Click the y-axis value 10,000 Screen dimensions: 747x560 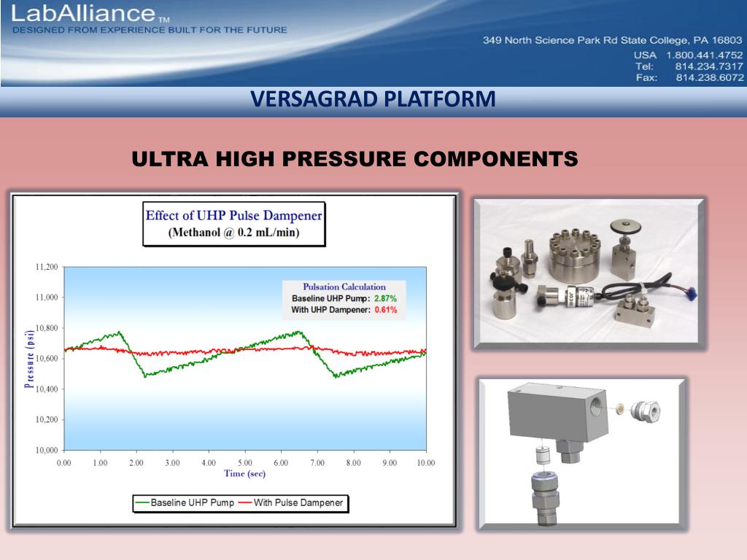coord(47,450)
